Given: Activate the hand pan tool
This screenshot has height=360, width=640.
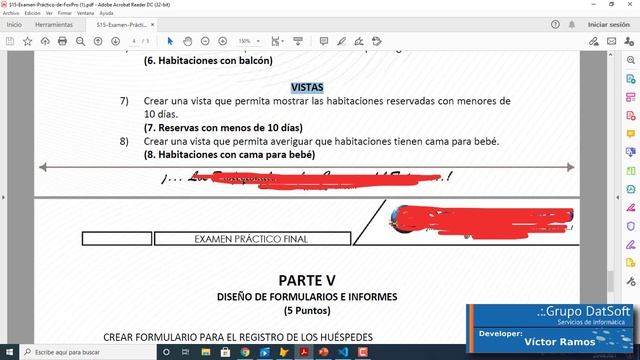Looking at the screenshot, I should click(x=188, y=41).
